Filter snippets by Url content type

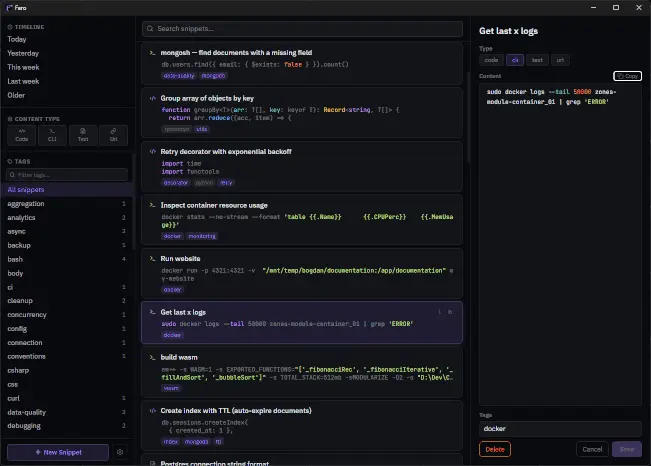coord(113,135)
